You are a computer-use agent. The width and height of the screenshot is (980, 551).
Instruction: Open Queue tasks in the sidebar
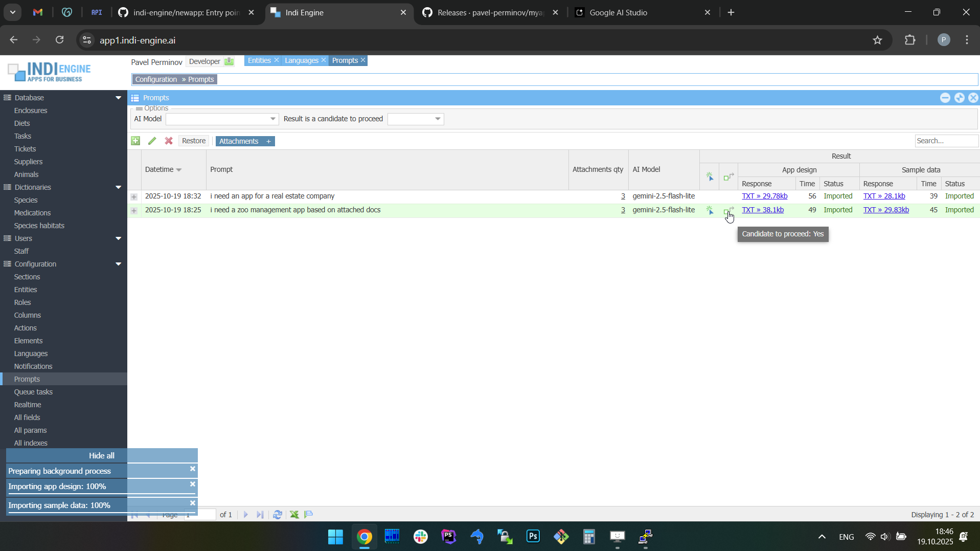tap(33, 392)
